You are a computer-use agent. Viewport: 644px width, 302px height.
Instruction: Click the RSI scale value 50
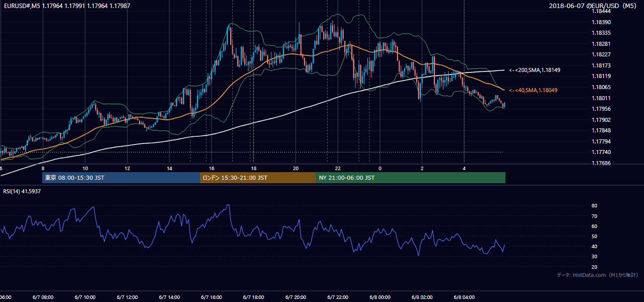point(595,236)
